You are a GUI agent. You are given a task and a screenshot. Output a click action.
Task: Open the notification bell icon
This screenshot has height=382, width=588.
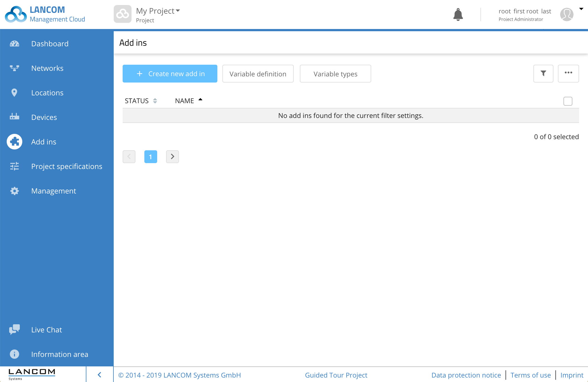point(458,14)
